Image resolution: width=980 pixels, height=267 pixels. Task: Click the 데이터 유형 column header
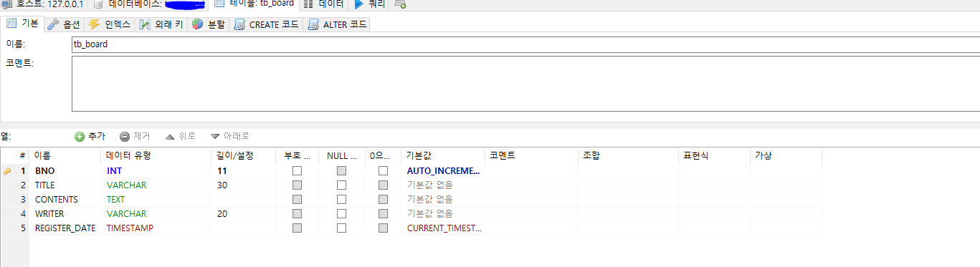click(x=156, y=155)
